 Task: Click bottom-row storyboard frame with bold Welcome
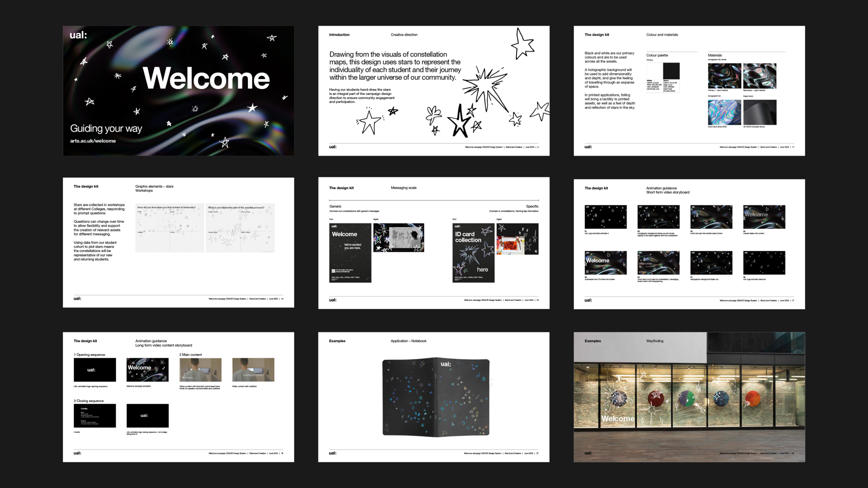click(x=605, y=263)
